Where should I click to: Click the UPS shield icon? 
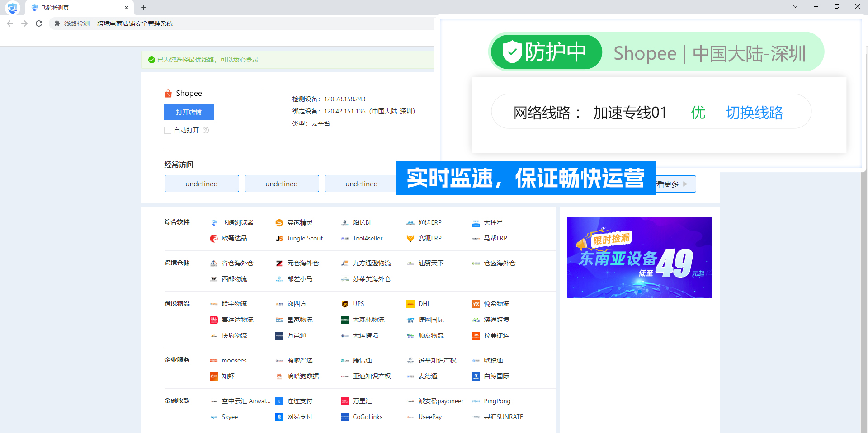[x=345, y=304]
